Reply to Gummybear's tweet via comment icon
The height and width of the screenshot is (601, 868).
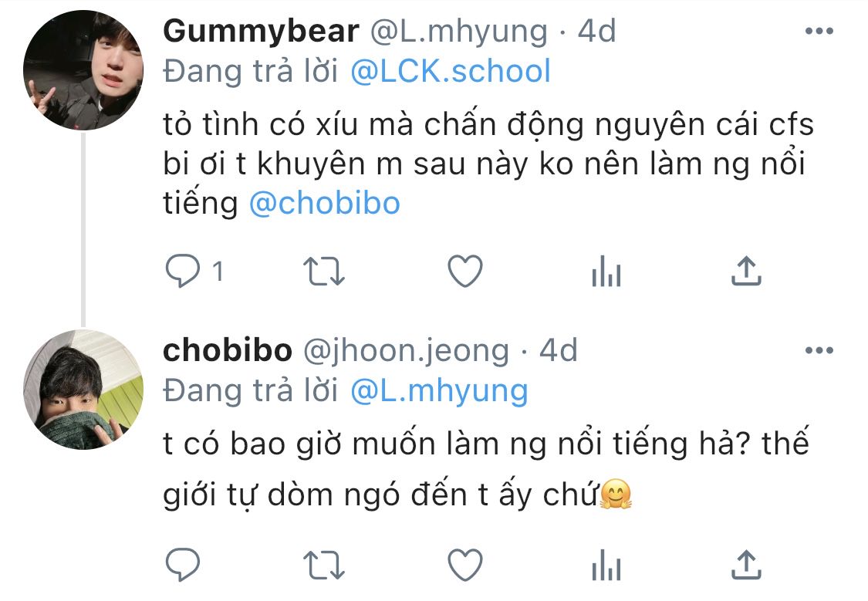(x=183, y=271)
